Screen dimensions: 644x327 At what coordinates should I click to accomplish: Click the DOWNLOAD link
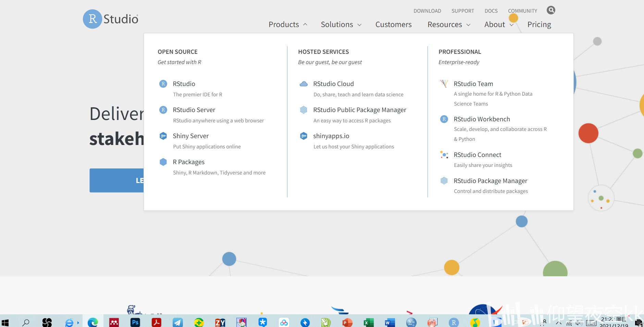pos(427,11)
